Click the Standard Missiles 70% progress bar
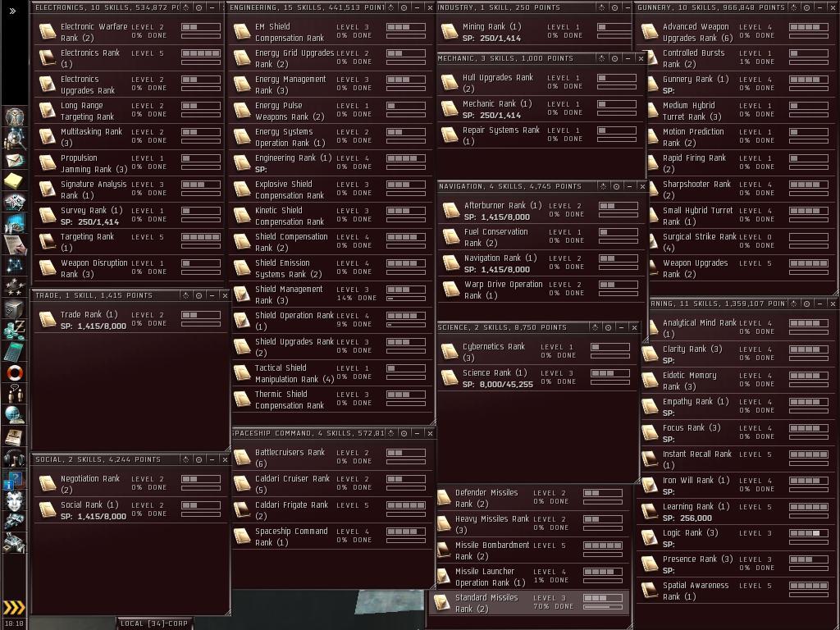 tap(603, 607)
